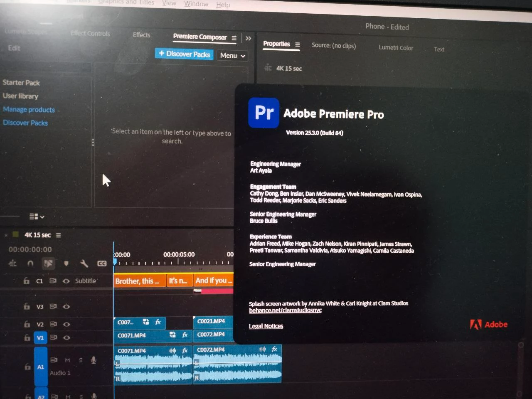Mute the A1 track with M button

67,360
